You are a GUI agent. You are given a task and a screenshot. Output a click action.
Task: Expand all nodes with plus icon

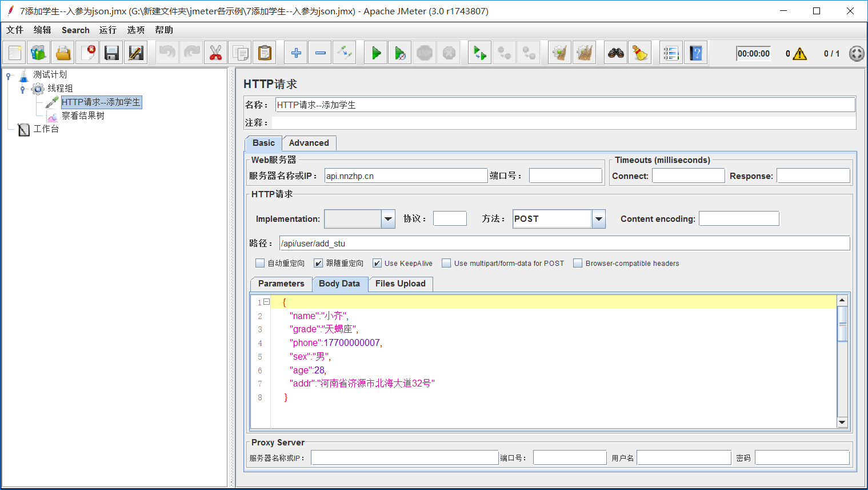296,53
